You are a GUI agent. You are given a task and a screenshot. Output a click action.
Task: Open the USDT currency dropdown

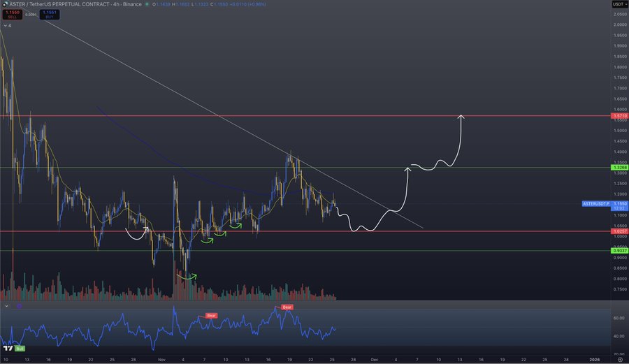[620, 4]
